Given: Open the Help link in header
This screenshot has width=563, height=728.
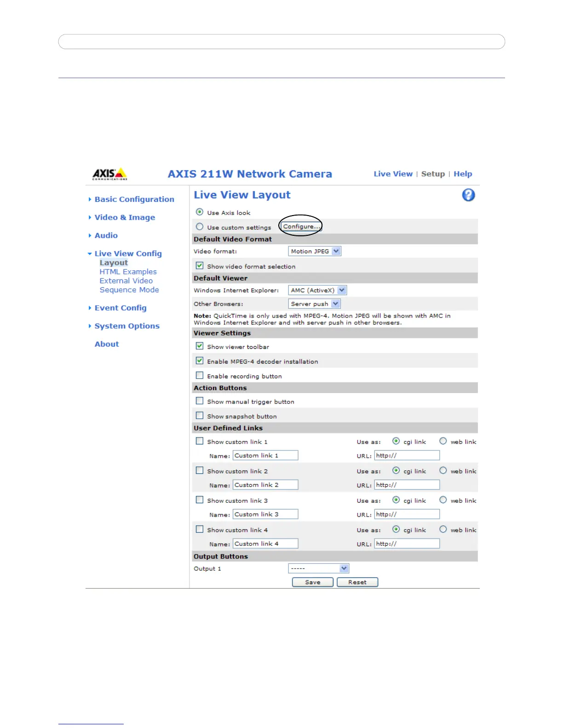Looking at the screenshot, I should [463, 174].
